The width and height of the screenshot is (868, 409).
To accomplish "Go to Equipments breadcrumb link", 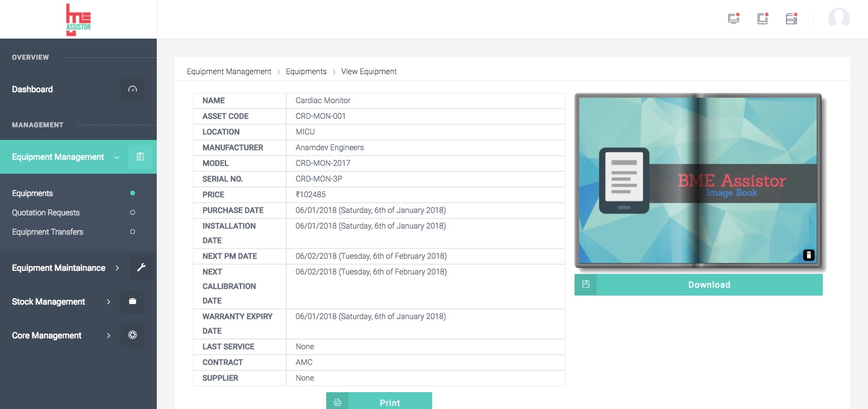I will pos(306,71).
